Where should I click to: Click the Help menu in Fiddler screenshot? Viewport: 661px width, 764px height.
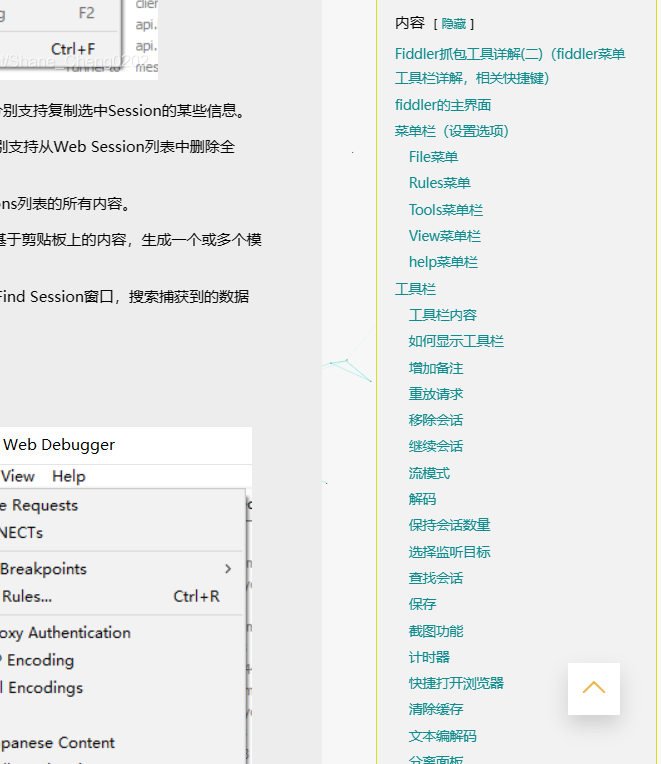click(69, 476)
